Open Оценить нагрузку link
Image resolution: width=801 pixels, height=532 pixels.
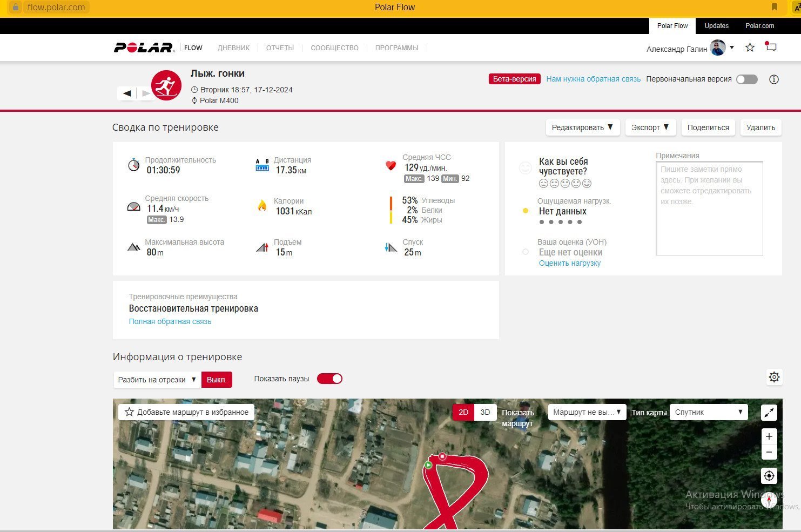[x=570, y=263]
